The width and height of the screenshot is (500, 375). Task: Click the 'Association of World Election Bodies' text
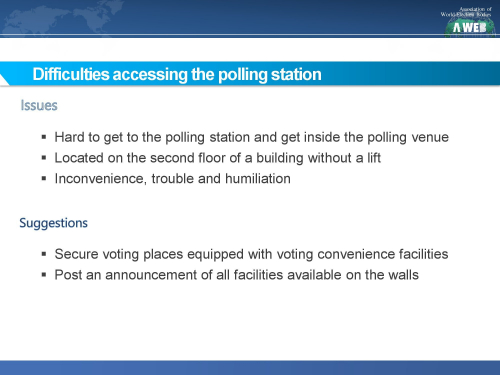pyautogui.click(x=466, y=12)
